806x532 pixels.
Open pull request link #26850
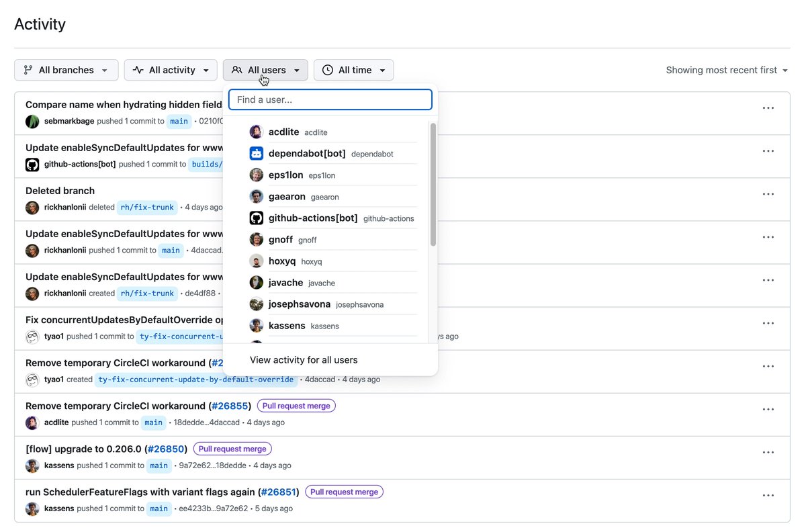[165, 449]
